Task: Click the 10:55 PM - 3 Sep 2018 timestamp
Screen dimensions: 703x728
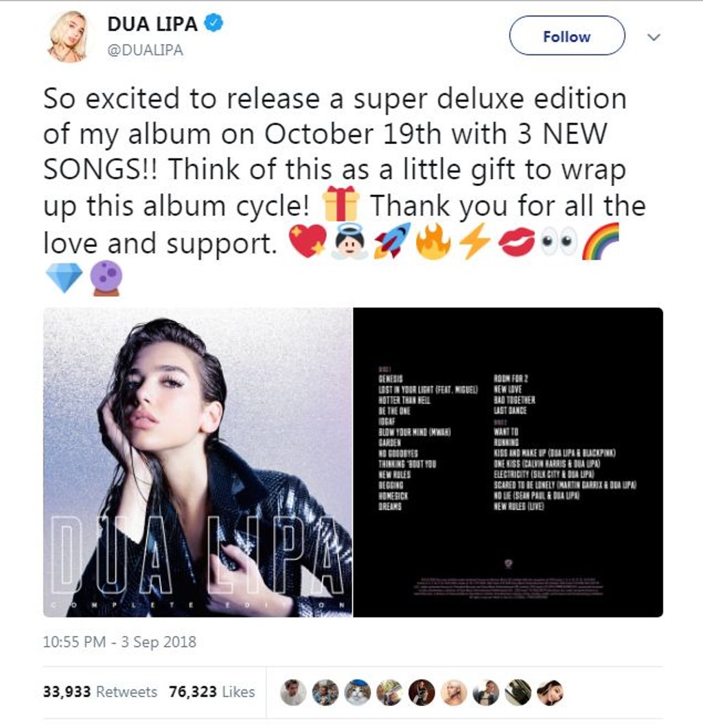Action: tap(119, 642)
